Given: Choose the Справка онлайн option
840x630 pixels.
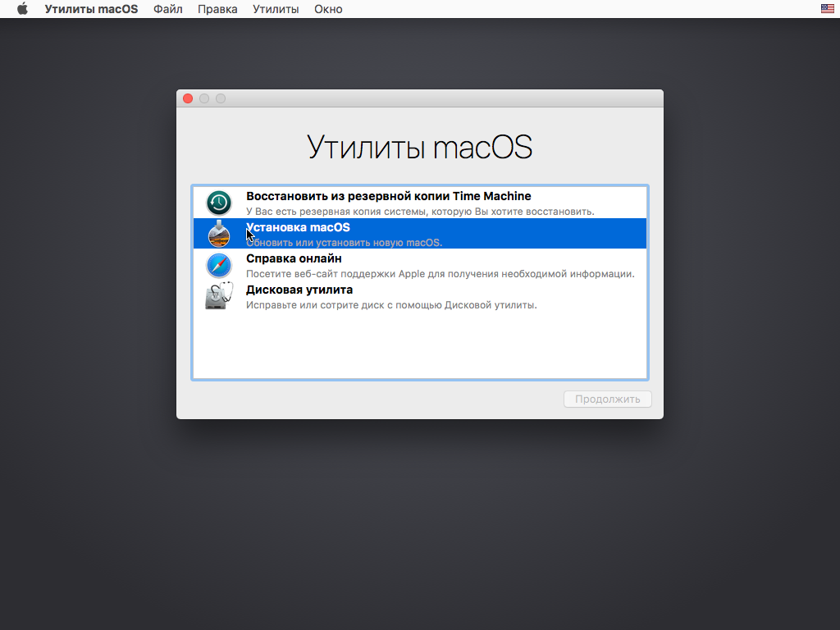Looking at the screenshot, I should pyautogui.click(x=294, y=258).
